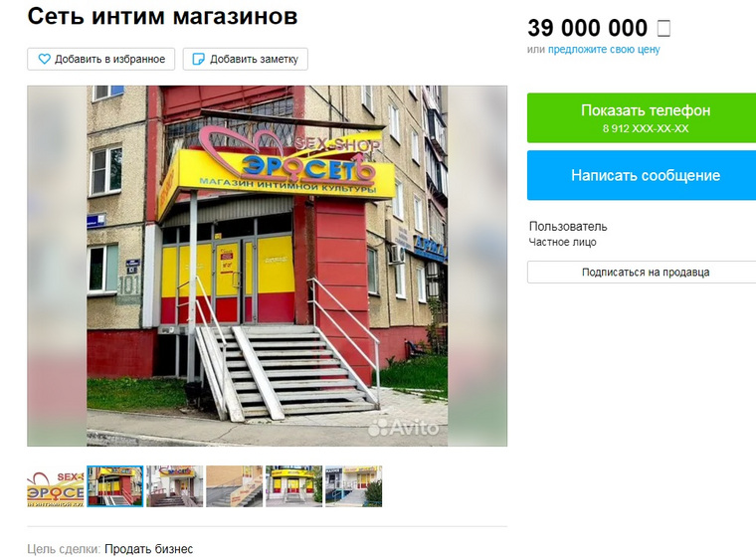Screen dimensions: 756x557
Task: Select the highlighted second storefront thumbnail
Action: click(115, 486)
